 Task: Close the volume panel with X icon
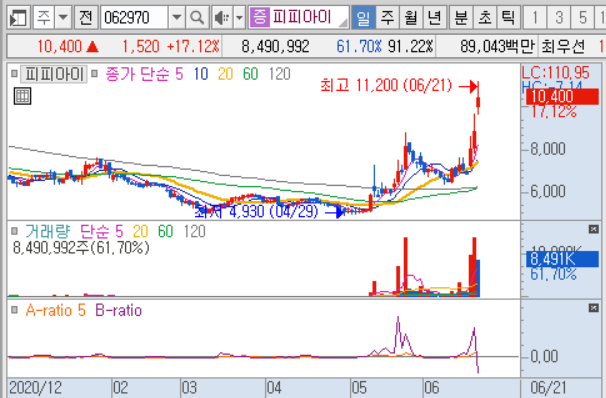click(x=594, y=230)
